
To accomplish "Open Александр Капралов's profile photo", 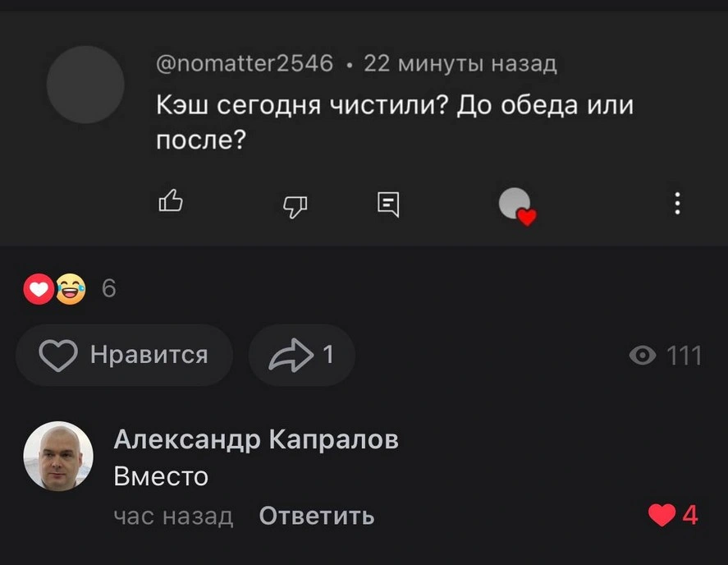I will coord(57,457).
